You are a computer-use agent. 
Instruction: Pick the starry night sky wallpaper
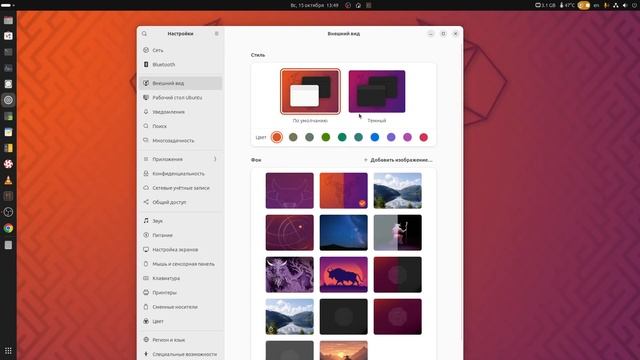click(344, 233)
